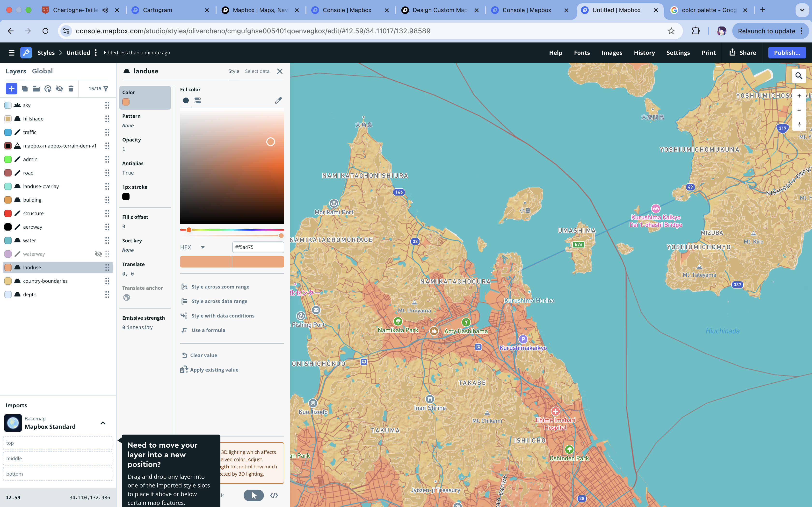Open the HEX color format dropdown
The height and width of the screenshot is (507, 812).
click(193, 247)
